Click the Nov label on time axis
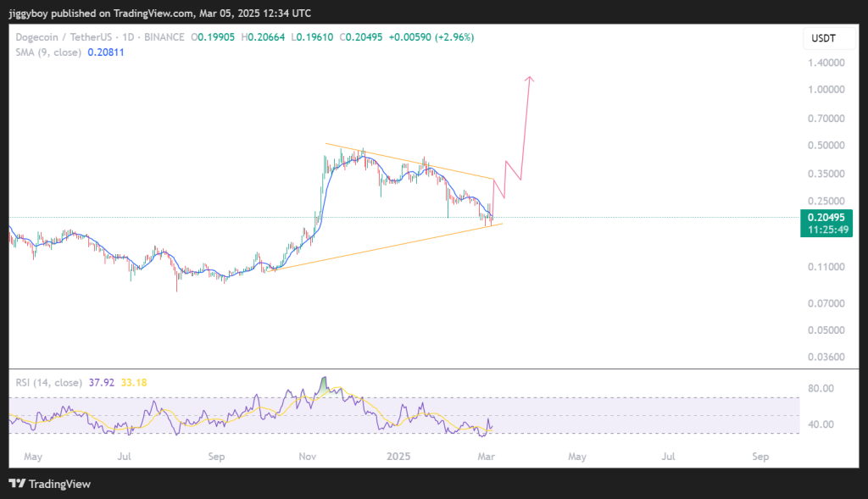Screen dimensions: 868x499 coord(307,457)
